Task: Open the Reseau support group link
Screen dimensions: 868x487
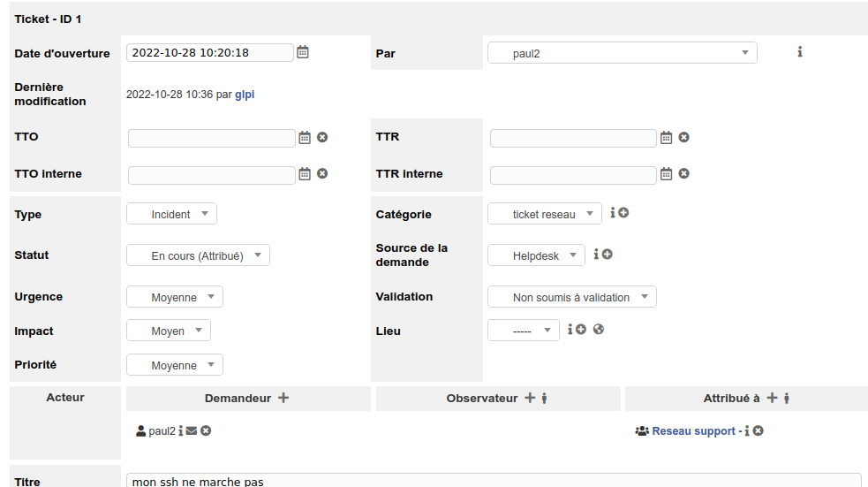Action: pyautogui.click(x=694, y=431)
